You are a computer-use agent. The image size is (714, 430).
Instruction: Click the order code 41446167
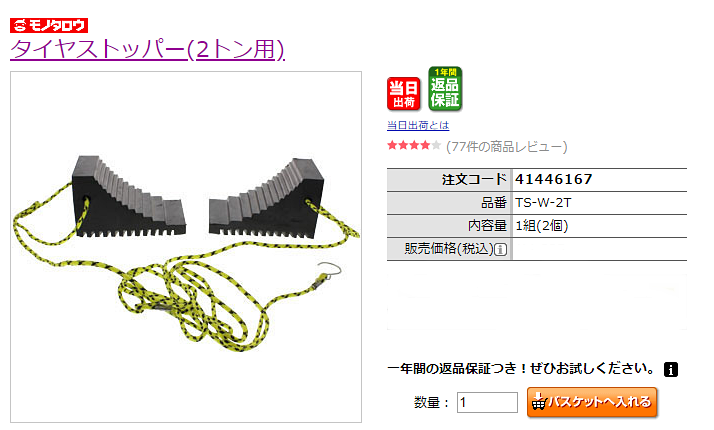pos(554,179)
